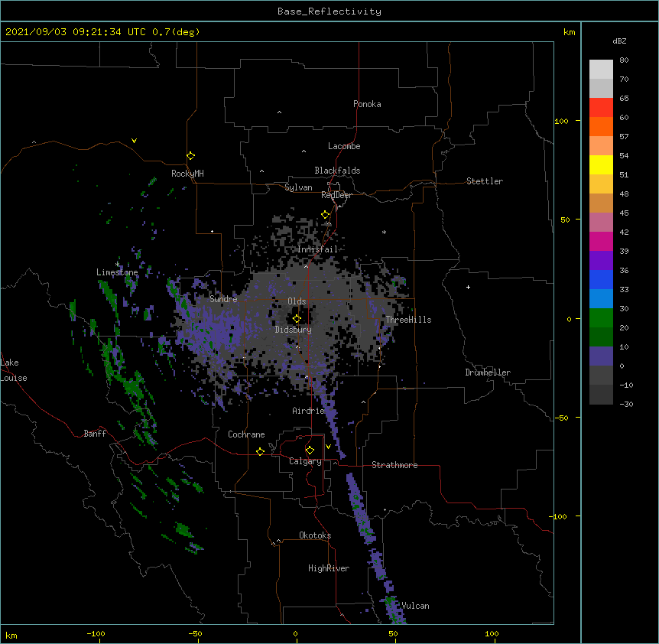Image resolution: width=659 pixels, height=644 pixels.
Task: Click the Blackfalds city label
Action: click(337, 171)
